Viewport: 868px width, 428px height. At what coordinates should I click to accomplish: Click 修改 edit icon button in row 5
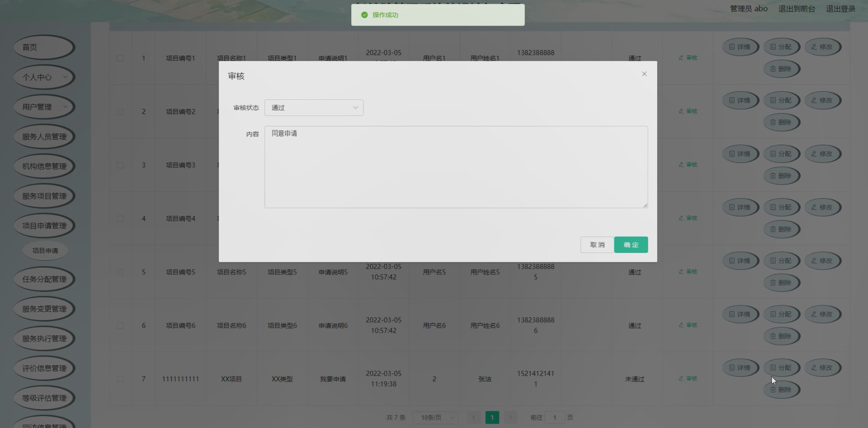822,261
